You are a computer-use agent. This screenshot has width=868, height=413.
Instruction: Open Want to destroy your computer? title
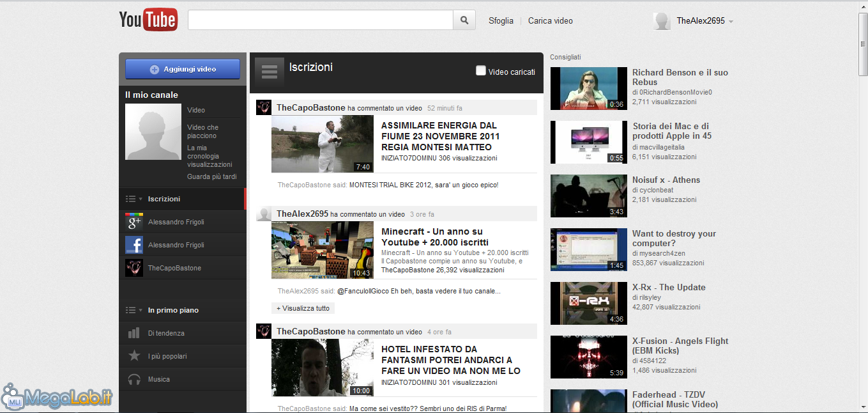[x=674, y=238]
